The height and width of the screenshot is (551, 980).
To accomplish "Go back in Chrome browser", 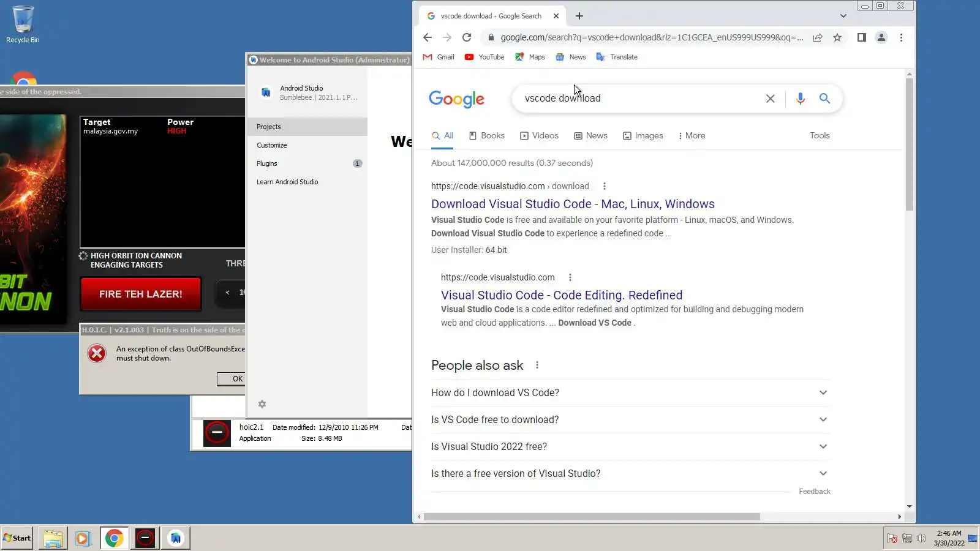I will [428, 37].
